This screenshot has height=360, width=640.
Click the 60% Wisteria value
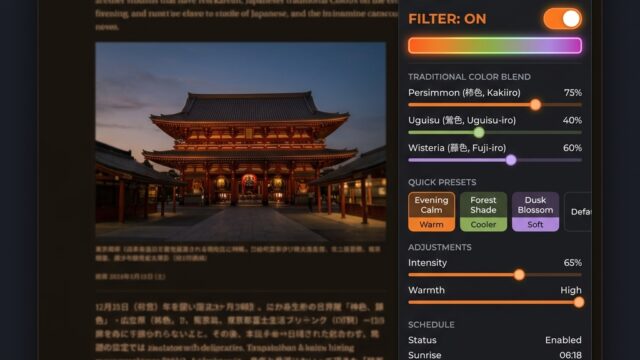point(572,148)
